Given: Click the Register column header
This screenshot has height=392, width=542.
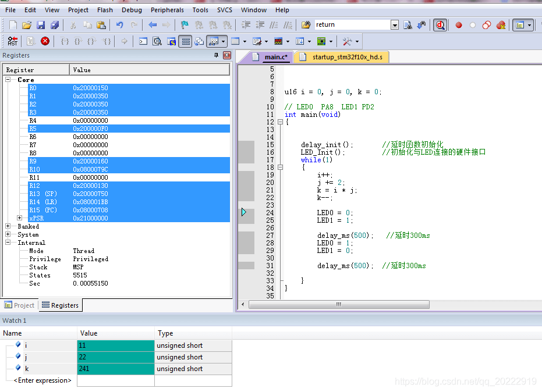Looking at the screenshot, I should (x=36, y=70).
